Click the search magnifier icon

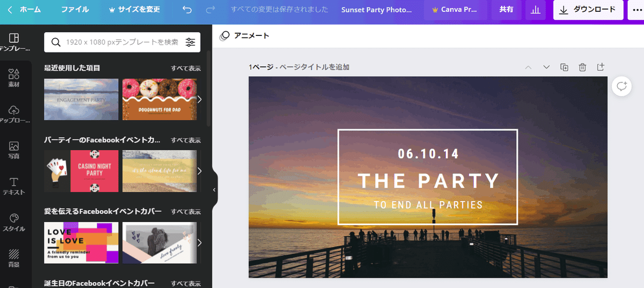[x=55, y=42]
